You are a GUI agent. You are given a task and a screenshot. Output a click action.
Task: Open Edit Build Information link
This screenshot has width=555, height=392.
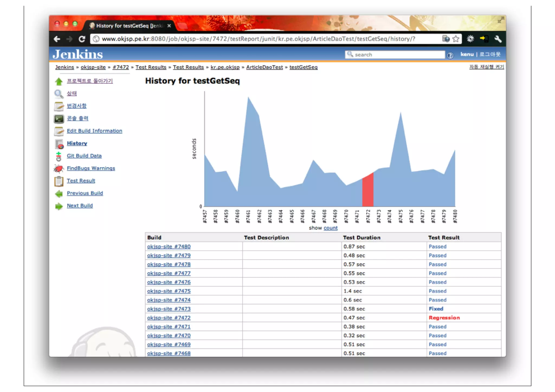pos(94,131)
